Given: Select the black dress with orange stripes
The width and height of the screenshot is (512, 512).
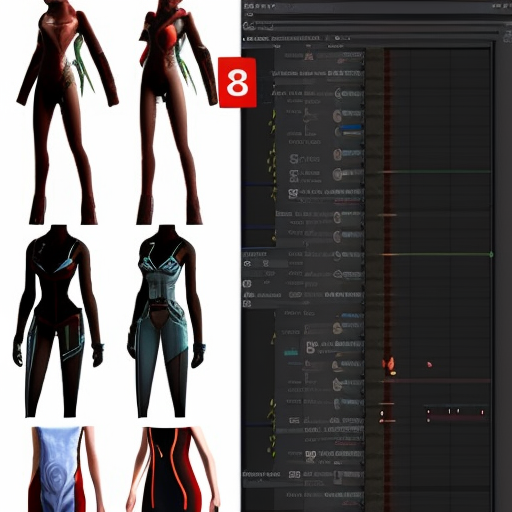Looking at the screenshot, I should 174,469.
